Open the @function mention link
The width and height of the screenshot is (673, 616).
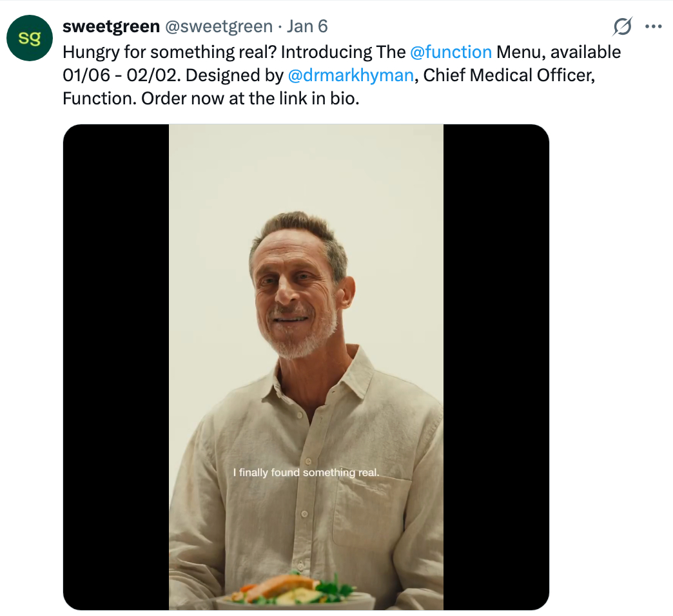point(451,52)
